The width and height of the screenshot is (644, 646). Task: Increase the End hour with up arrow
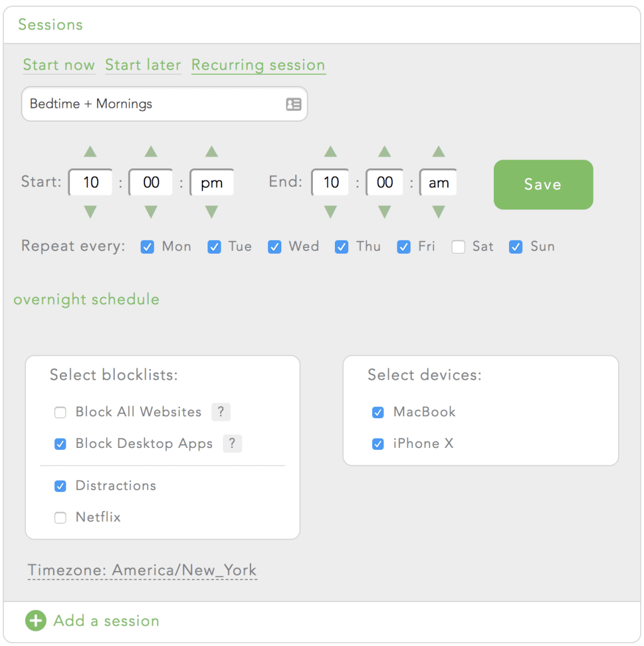331,151
